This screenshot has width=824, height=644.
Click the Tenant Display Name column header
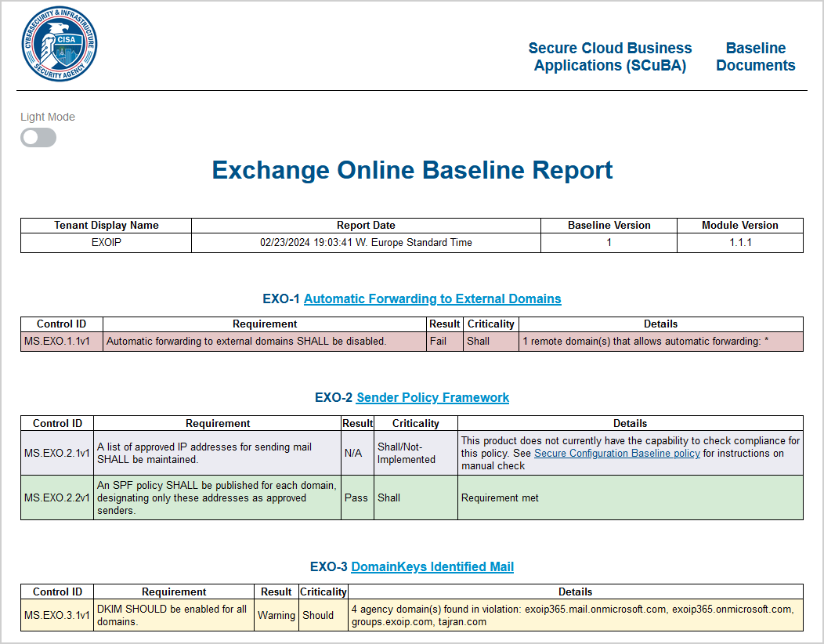click(x=106, y=225)
